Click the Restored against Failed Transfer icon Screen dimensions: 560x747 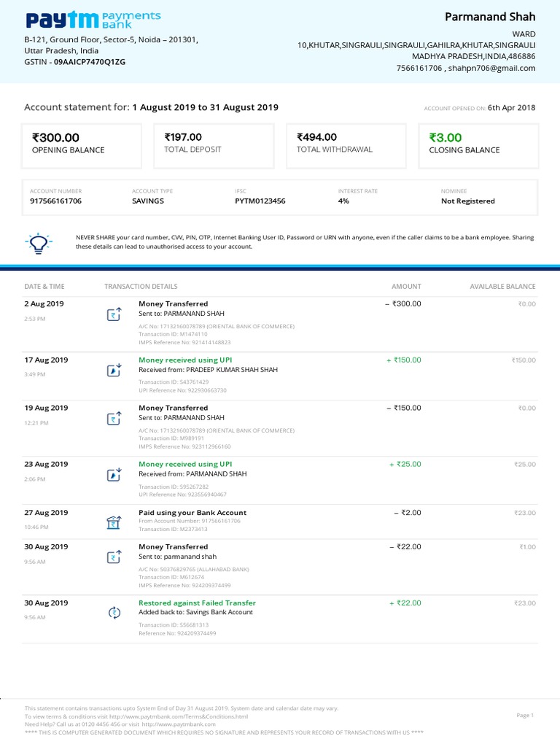tap(114, 613)
